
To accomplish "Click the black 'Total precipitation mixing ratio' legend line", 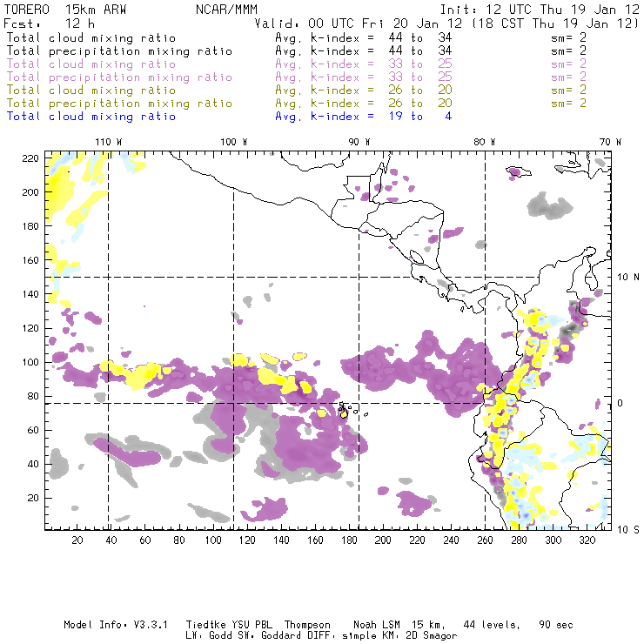I will (x=119, y=51).
